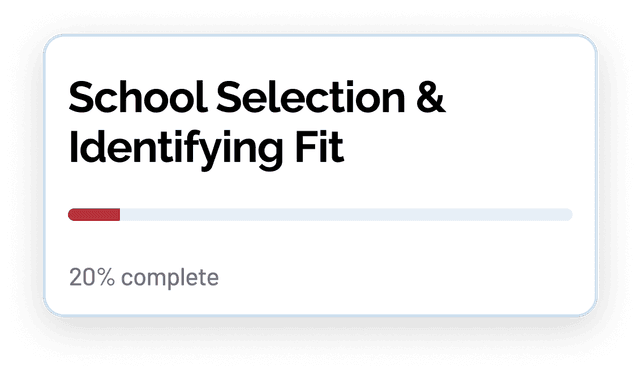This screenshot has width=640, height=369.
Task: Select the "20% complete" status text
Action: pos(144,278)
